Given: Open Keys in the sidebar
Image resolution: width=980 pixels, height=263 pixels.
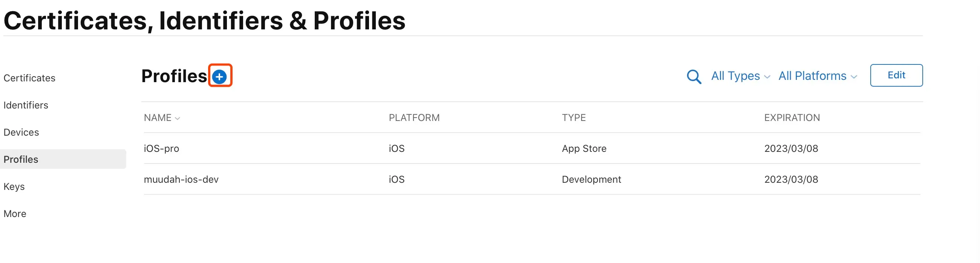Looking at the screenshot, I should pyautogui.click(x=14, y=187).
